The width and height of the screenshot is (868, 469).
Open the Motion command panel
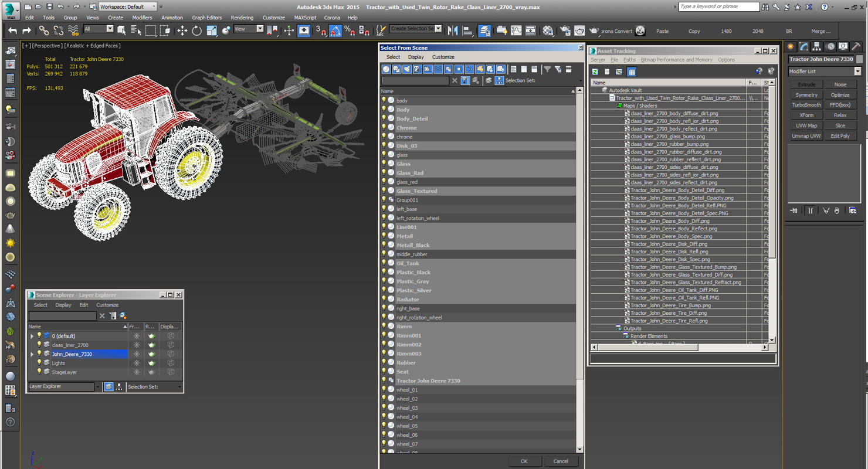pyautogui.click(x=830, y=47)
